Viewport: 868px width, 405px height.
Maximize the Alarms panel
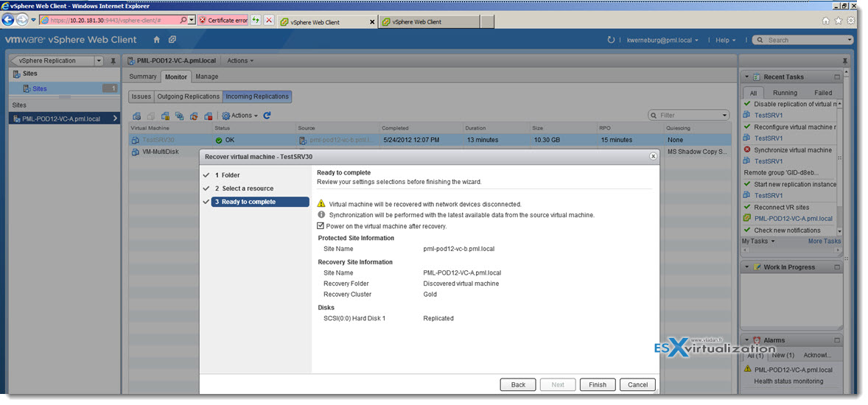pyautogui.click(x=837, y=340)
